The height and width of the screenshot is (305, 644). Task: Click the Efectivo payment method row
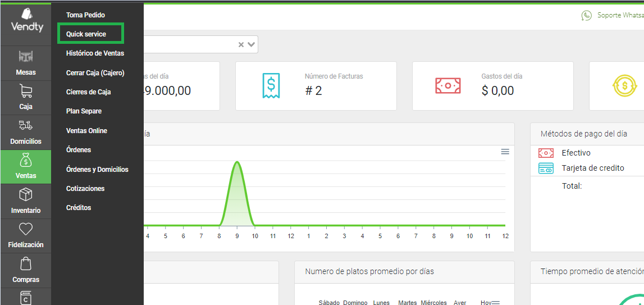pyautogui.click(x=587, y=153)
